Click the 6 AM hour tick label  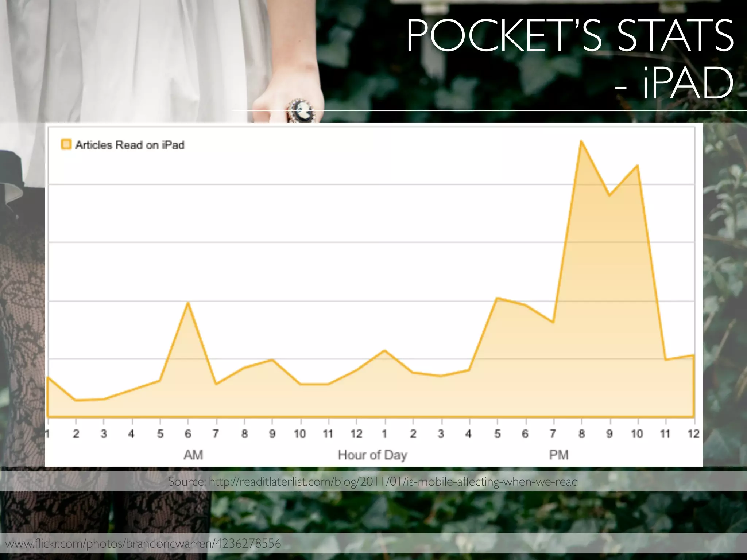tap(188, 434)
